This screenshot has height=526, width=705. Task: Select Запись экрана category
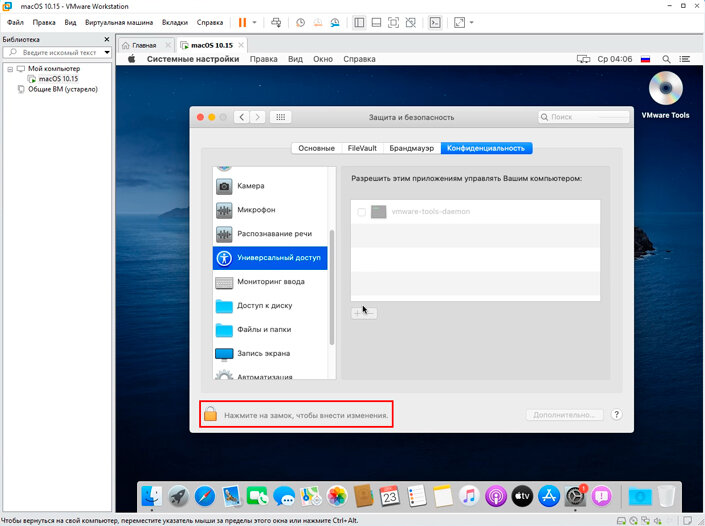coord(270,353)
